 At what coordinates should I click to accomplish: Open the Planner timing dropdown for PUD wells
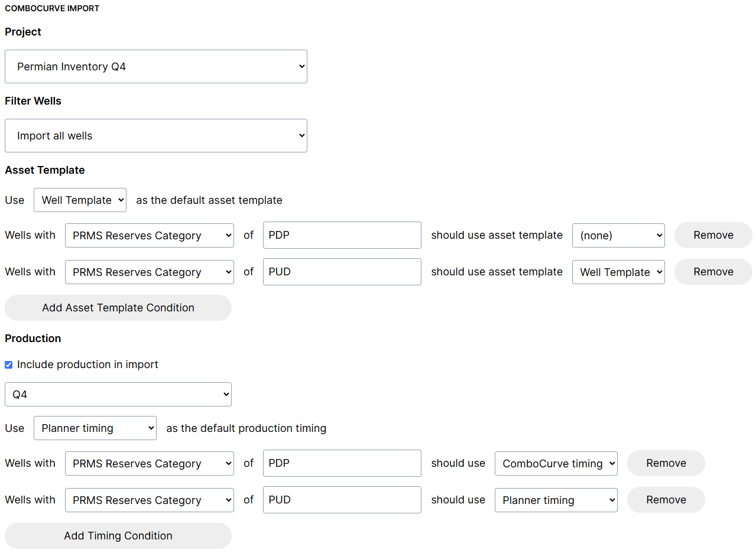[x=556, y=500]
